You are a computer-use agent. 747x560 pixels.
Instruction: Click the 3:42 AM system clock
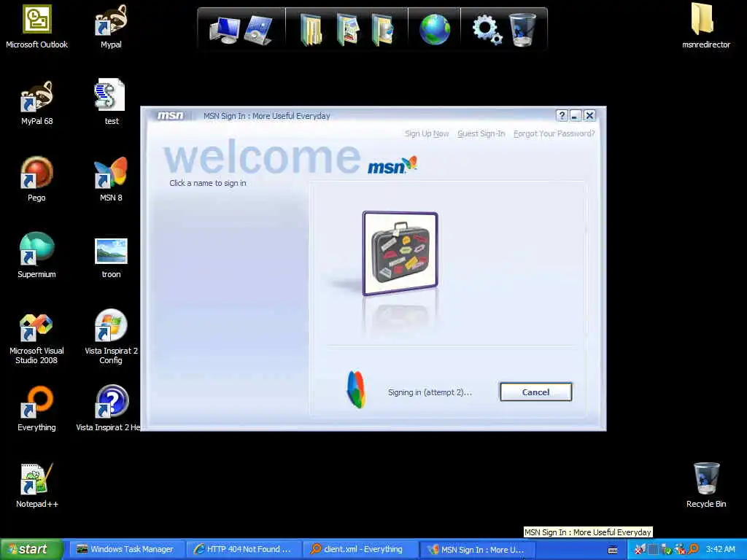pos(720,549)
